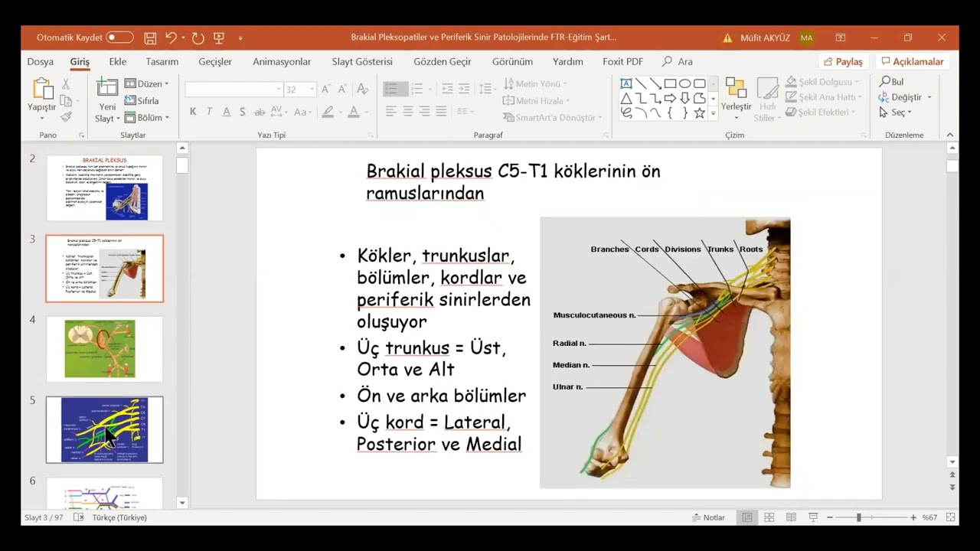Click the Sıfırla reset button
This screenshot has width=980, height=551.
click(x=142, y=100)
